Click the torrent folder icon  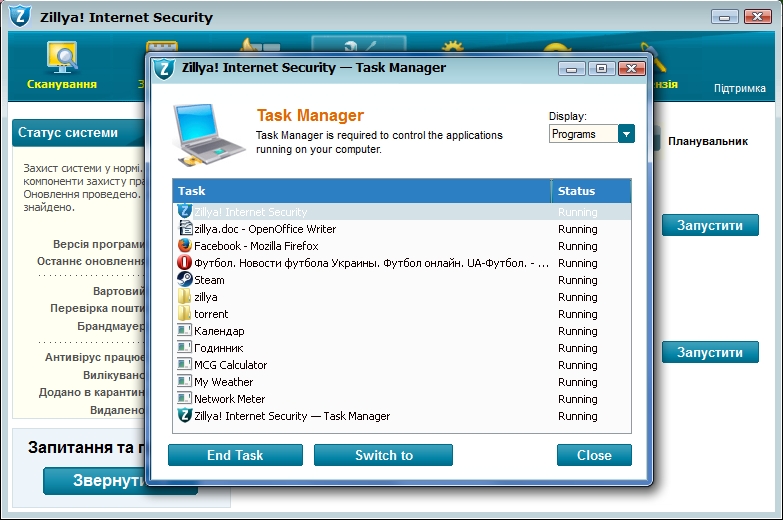coord(184,314)
